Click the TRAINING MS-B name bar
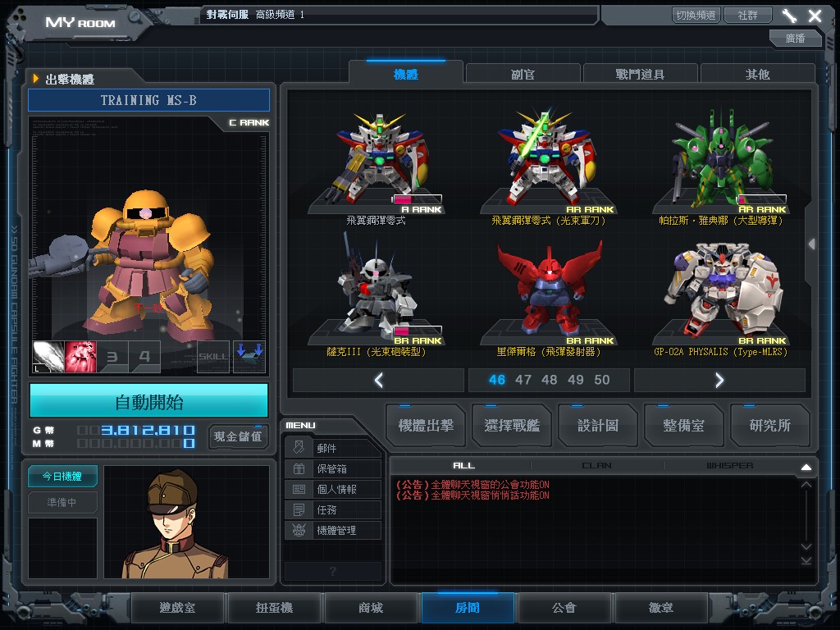The image size is (840, 630). 149,100
